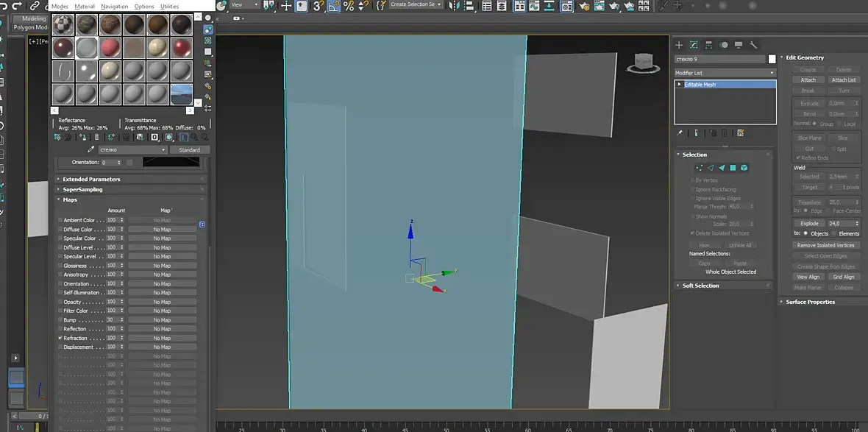The height and width of the screenshot is (432, 868).
Task: Toggle the 3D Snaps icon
Action: (318, 6)
